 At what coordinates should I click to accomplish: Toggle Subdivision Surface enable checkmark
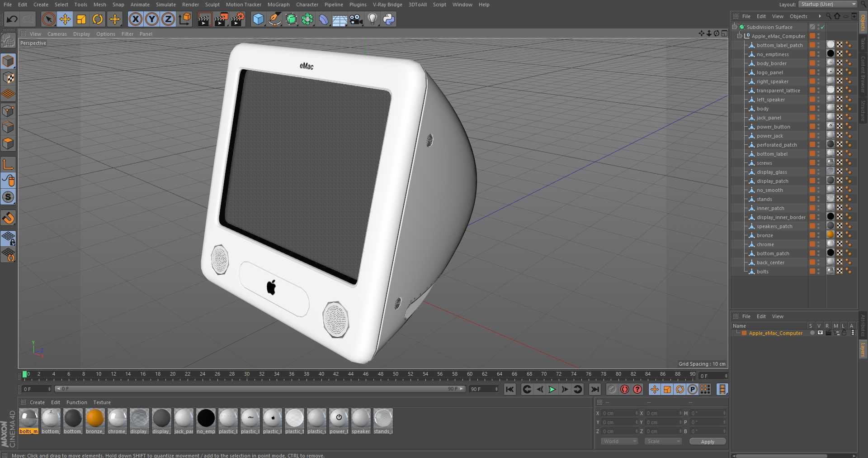coord(823,27)
